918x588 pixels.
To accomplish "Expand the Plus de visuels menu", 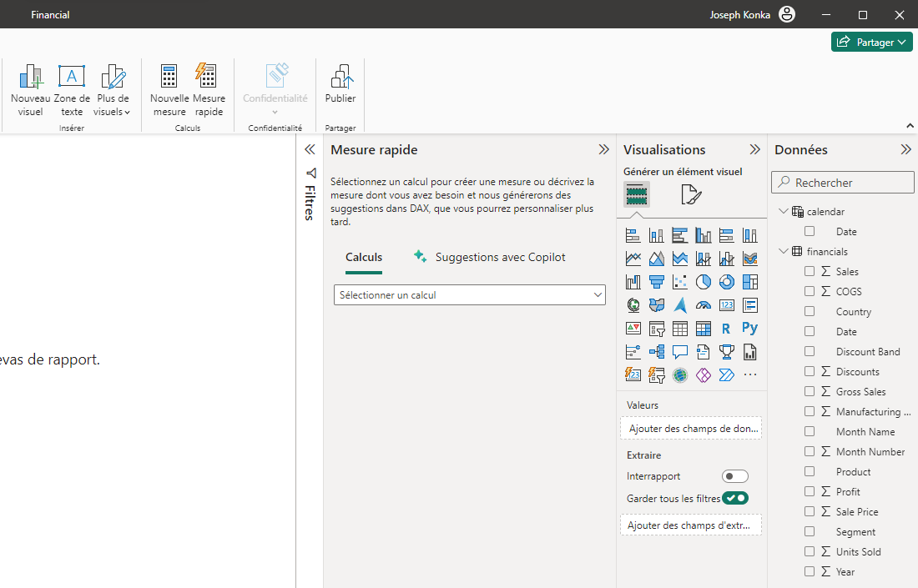I will 112,93.
